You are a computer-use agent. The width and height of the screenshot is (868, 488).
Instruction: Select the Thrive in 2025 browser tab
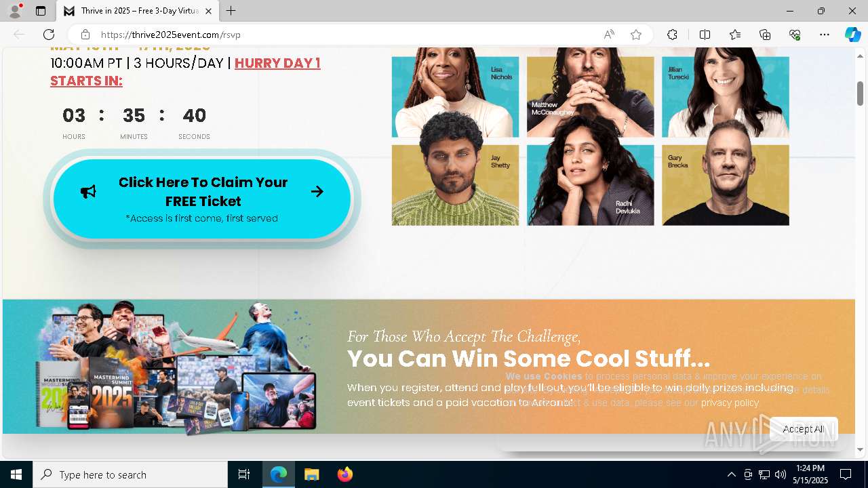[138, 11]
